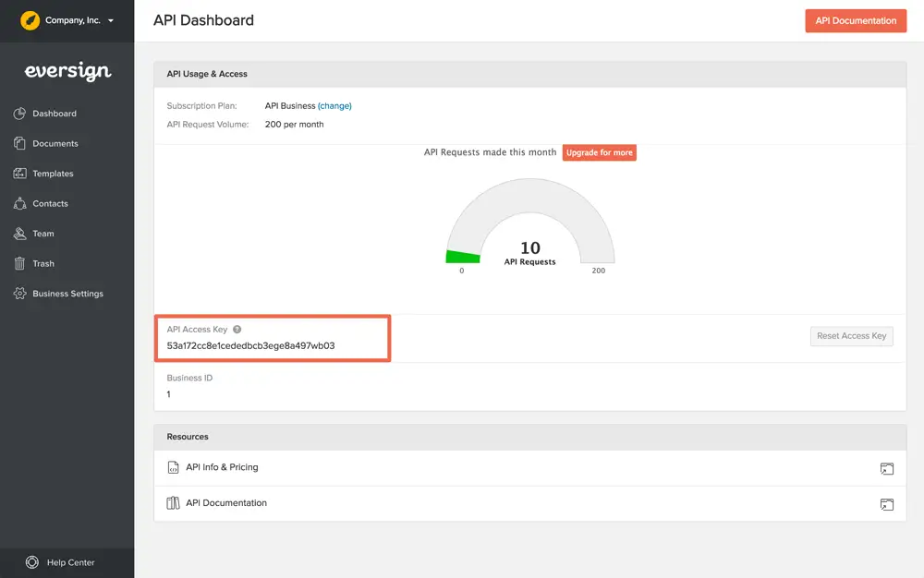The image size is (924, 578).
Task: Click the Documents sidebar icon
Action: 19,143
